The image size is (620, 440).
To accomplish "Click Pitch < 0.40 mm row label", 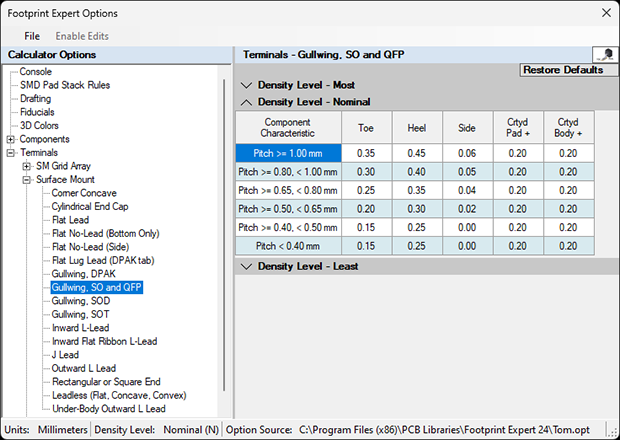I will 288,246.
